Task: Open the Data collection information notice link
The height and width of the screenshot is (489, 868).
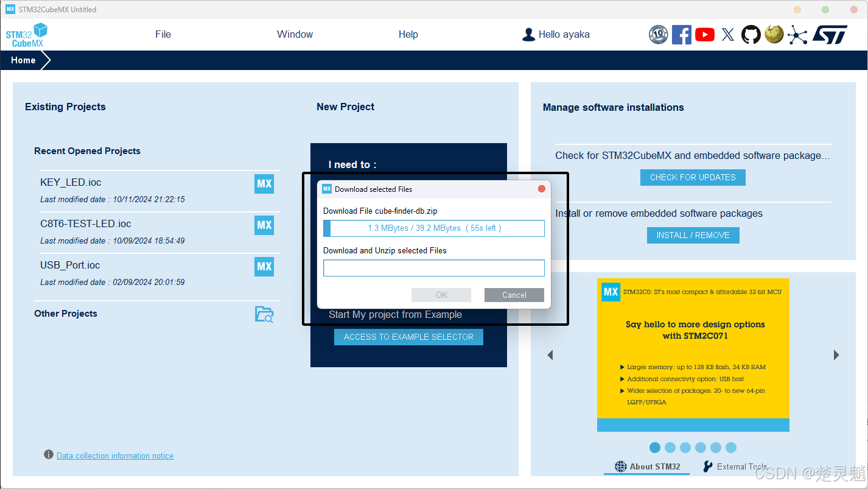Action: (x=115, y=456)
